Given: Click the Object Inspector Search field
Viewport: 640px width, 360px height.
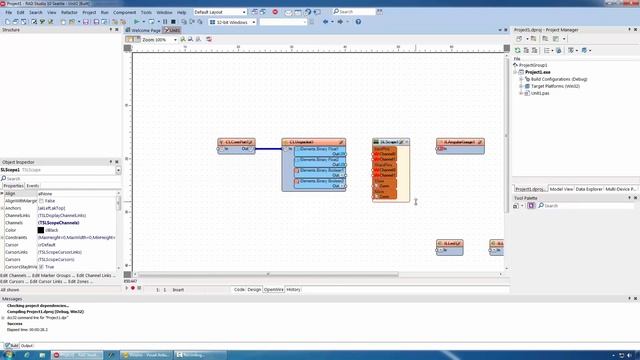Looking at the screenshot, I should click(x=61, y=178).
